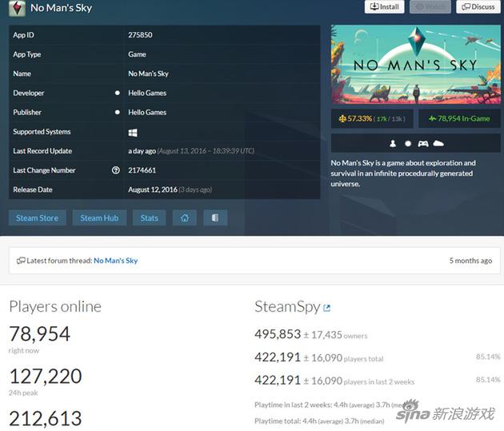Click the forum thread chat icon
The height and width of the screenshot is (431, 504).
[x=21, y=261]
